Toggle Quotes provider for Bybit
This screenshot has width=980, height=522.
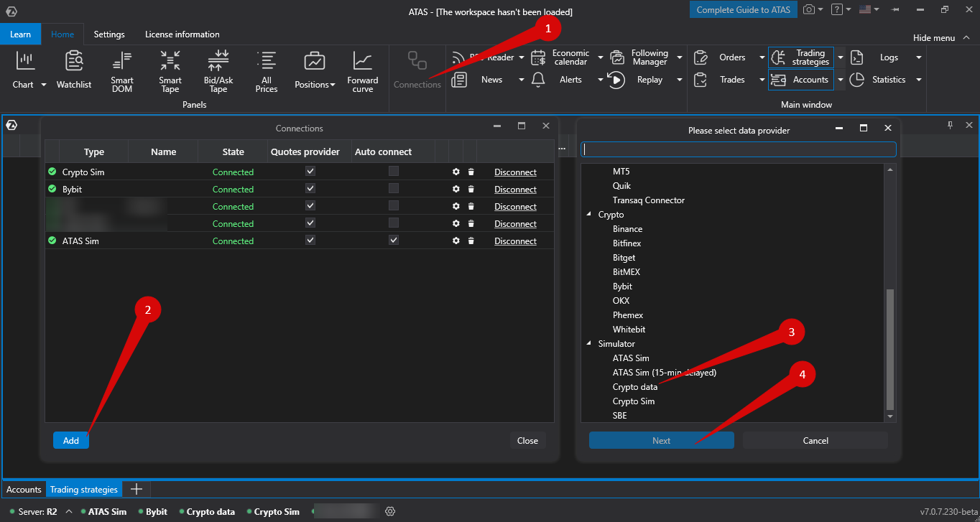click(310, 189)
